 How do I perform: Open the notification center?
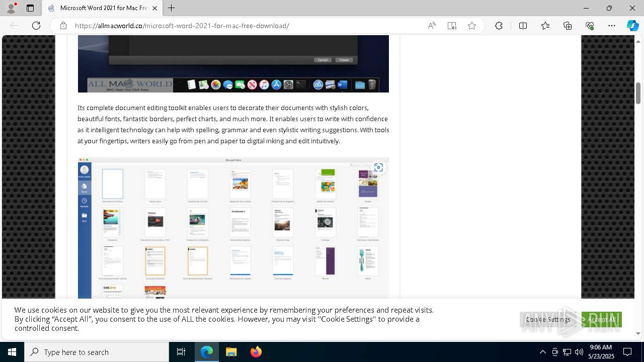[627, 352]
